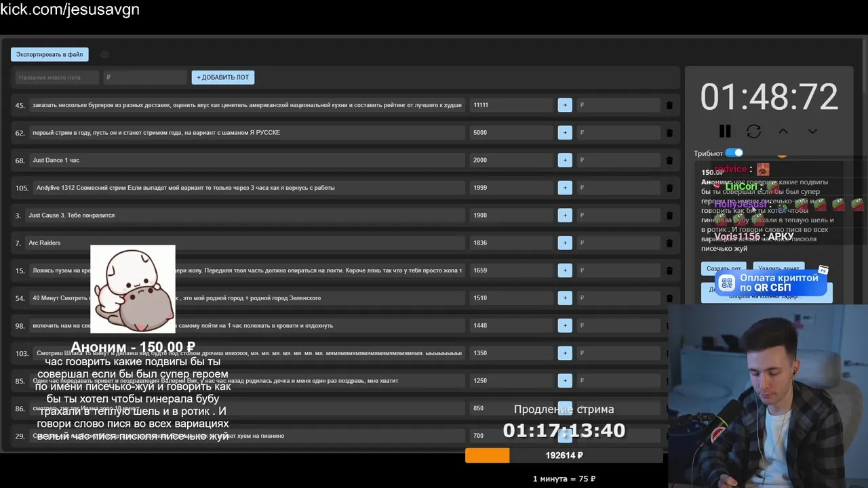Edit the Just Dance 1 час lot name

click(x=247, y=160)
